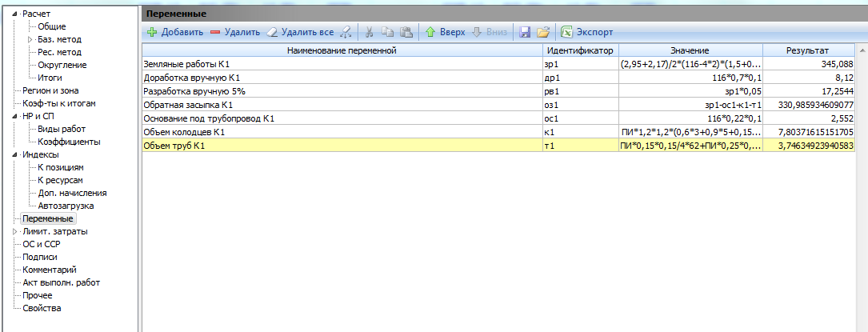Expand the Баз. метод tree node

(x=30, y=39)
